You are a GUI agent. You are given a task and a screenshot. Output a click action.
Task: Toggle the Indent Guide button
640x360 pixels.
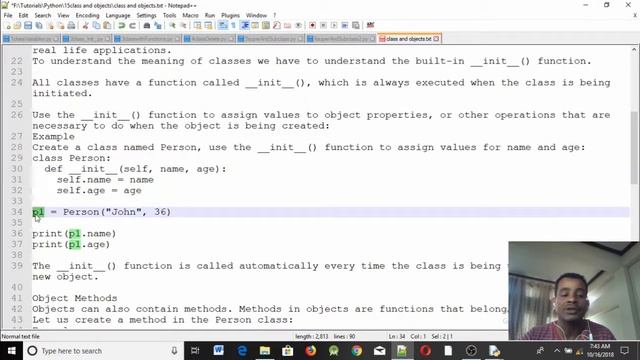[244, 26]
